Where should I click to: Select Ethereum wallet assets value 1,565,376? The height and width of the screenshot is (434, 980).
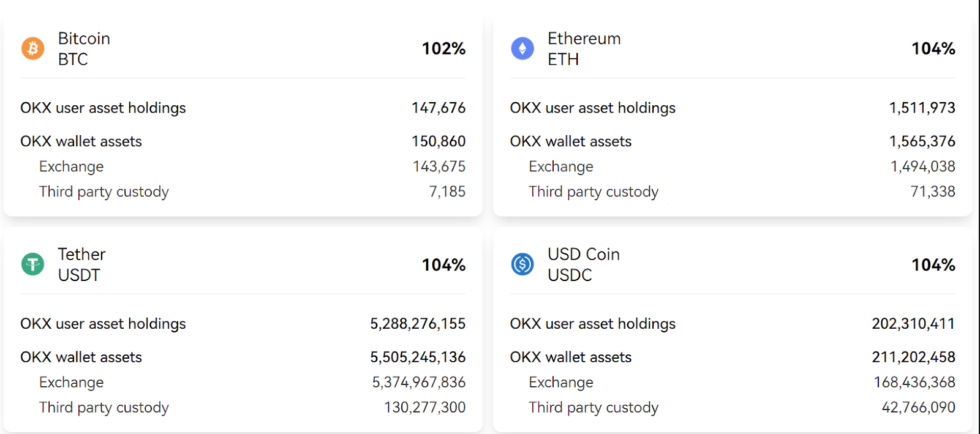point(922,141)
